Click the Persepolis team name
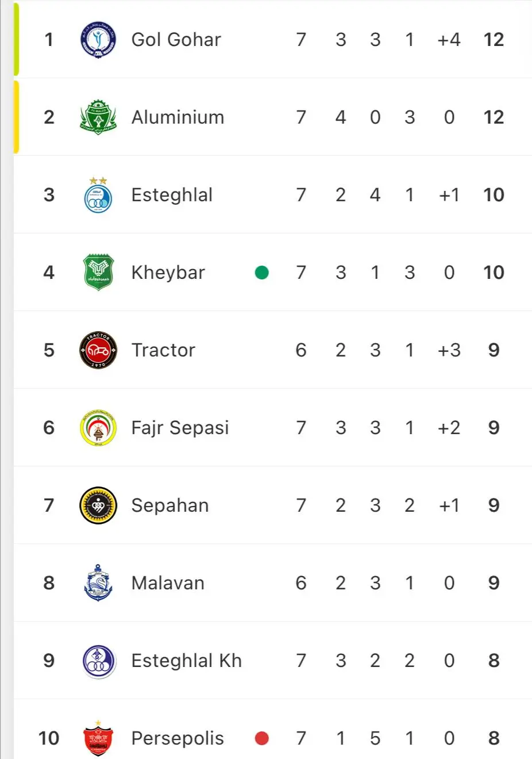 pos(177,738)
